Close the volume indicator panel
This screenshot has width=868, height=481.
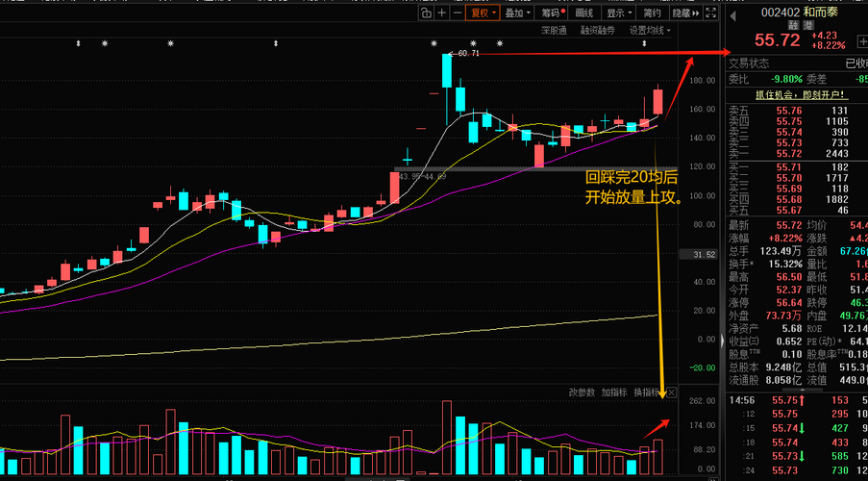672,392
